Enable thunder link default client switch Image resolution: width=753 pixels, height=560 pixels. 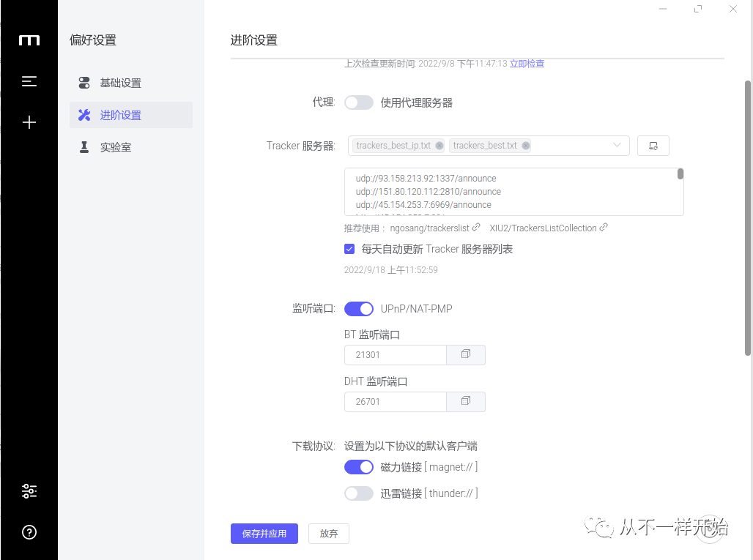click(x=359, y=493)
